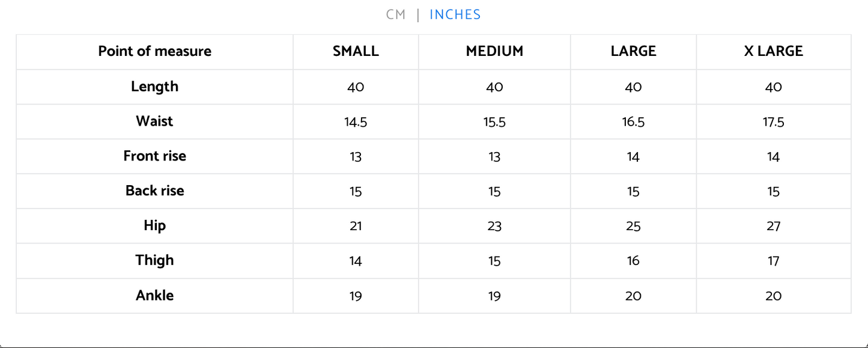Select the INCHES unit option
The width and height of the screenshot is (868, 348).
[455, 15]
